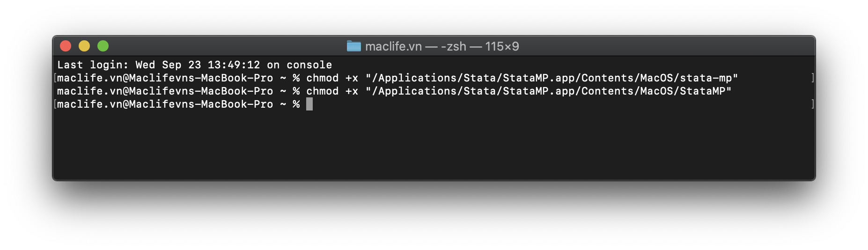This screenshot has width=868, height=250.
Task: Click left bracket mark before first prompt
Action: [55, 78]
